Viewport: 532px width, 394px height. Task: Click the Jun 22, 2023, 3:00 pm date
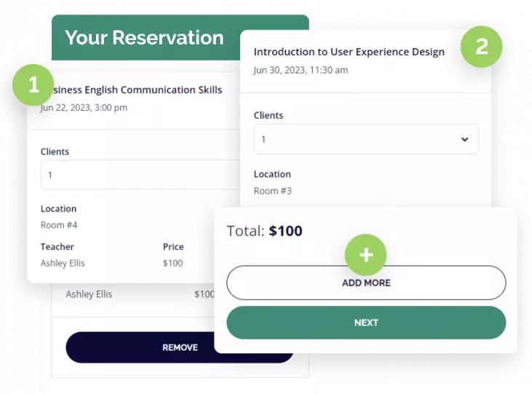pos(84,108)
